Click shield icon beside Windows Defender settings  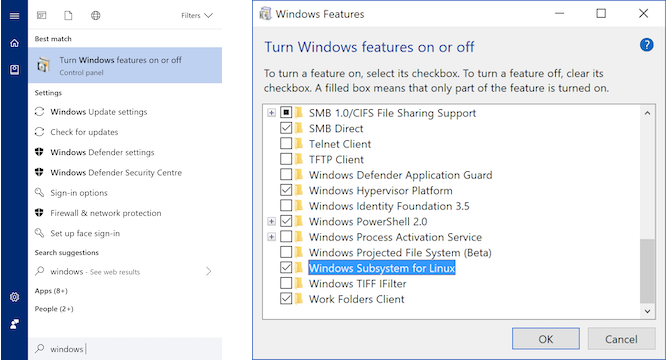[39, 152]
